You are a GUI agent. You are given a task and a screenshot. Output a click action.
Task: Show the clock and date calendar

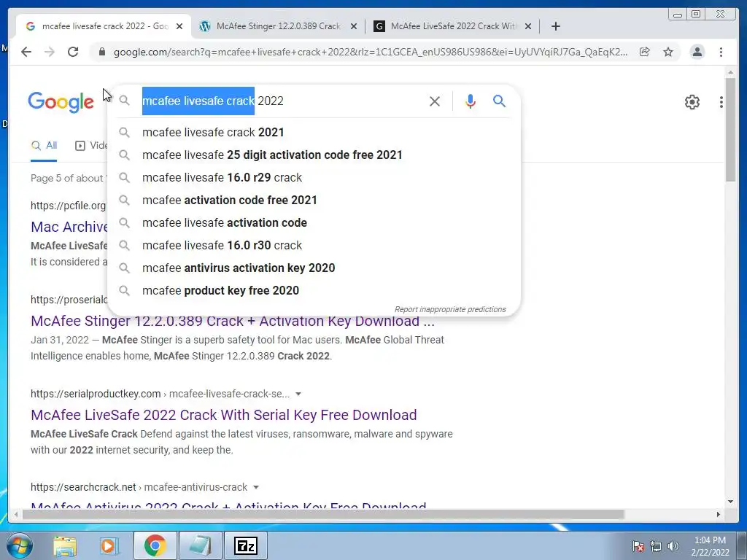coord(711,546)
